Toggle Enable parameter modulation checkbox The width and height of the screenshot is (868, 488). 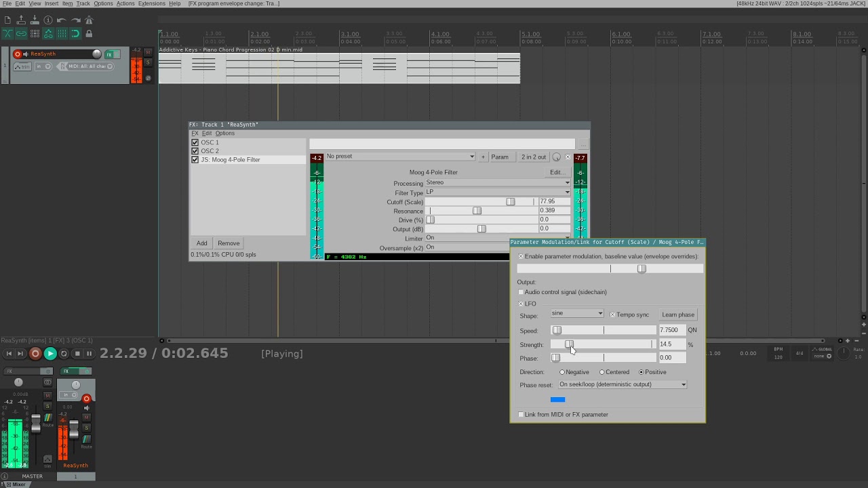521,257
